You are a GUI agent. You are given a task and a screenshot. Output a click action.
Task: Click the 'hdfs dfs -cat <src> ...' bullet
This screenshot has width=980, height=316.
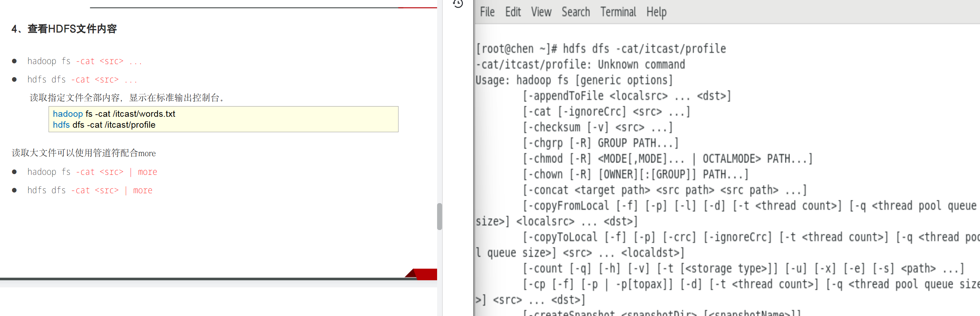[x=82, y=80]
